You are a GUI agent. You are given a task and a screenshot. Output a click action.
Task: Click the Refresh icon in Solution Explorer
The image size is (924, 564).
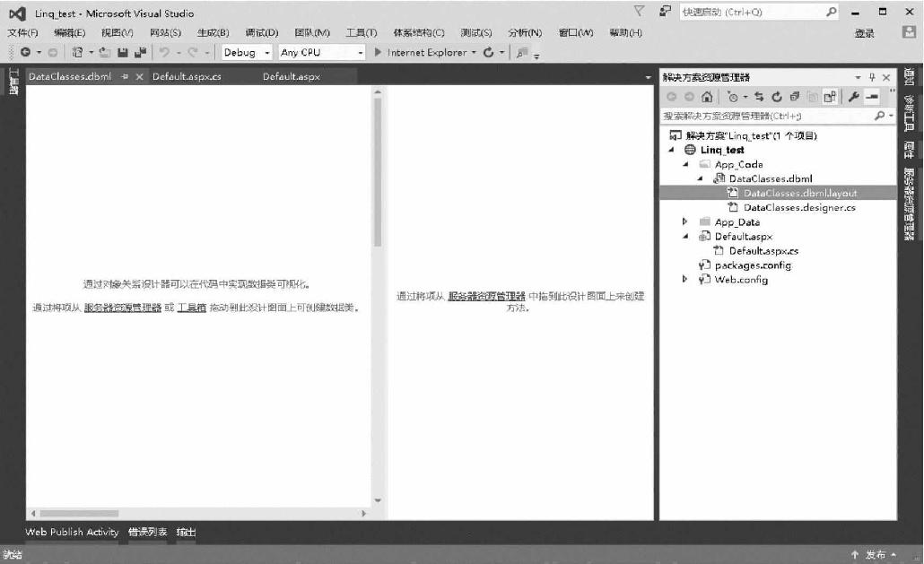(777, 97)
